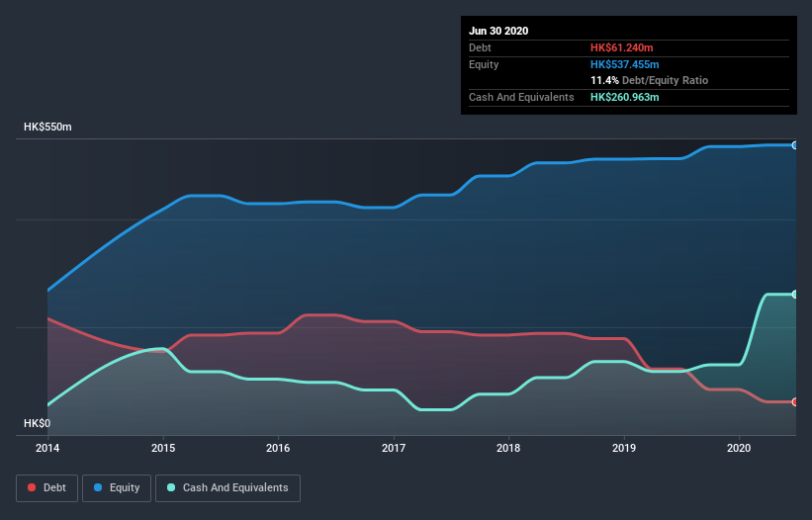This screenshot has height=520, width=812.
Task: Click Cash And Equivalents label in tooltip
Action: click(x=521, y=97)
